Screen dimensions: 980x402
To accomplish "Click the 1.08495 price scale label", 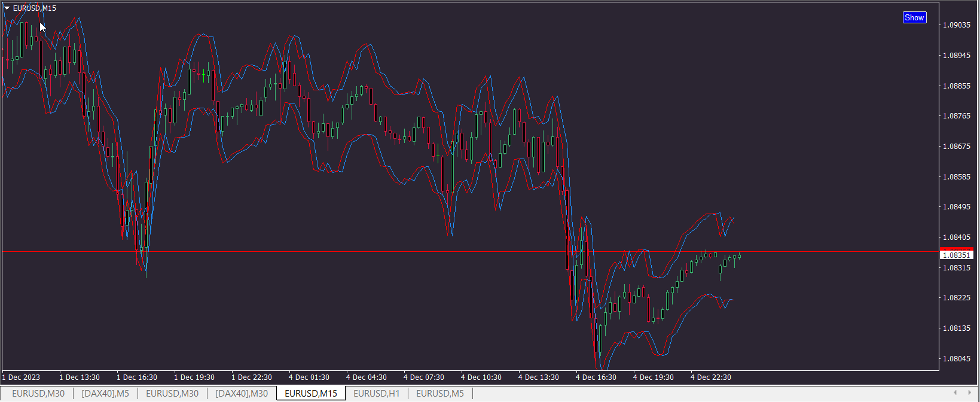I will click(957, 207).
